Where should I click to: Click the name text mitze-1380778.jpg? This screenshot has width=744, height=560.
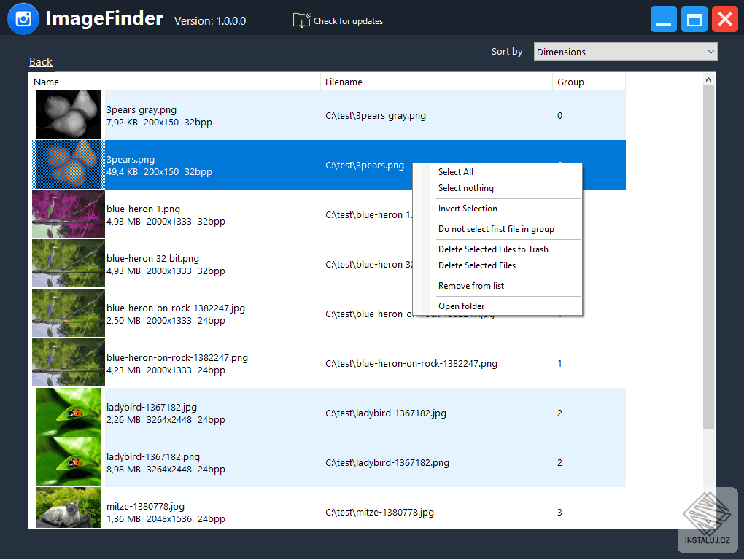click(145, 507)
